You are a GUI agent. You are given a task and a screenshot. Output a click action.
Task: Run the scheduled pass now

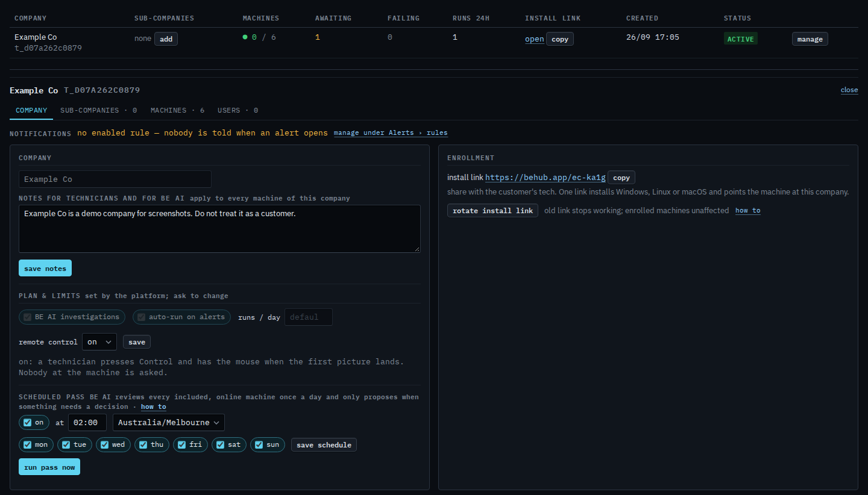point(49,467)
